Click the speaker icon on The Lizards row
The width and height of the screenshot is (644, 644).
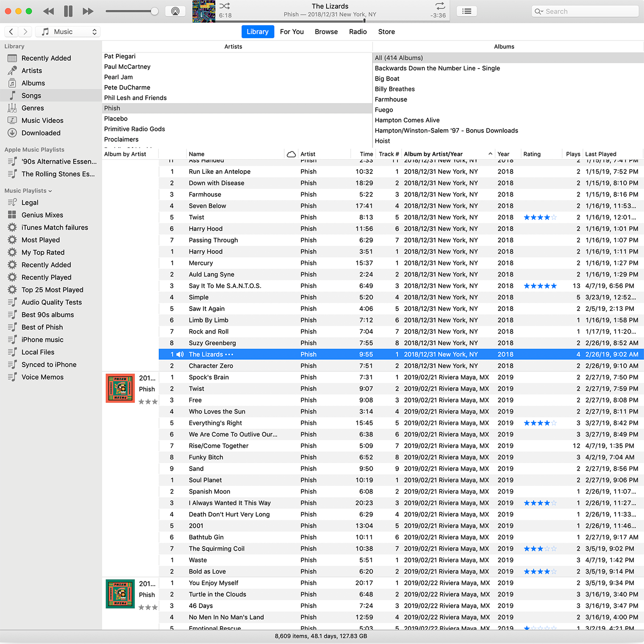pos(180,355)
